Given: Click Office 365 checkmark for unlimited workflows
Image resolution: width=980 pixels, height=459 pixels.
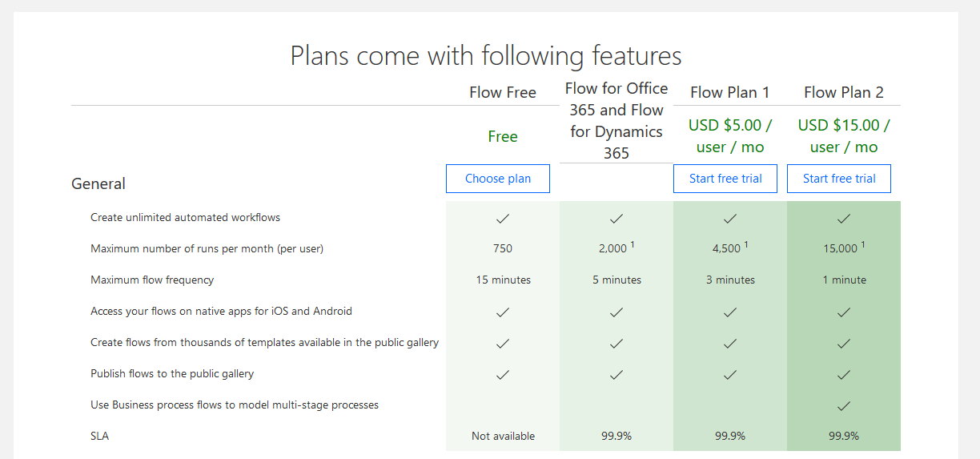Looking at the screenshot, I should [617, 218].
